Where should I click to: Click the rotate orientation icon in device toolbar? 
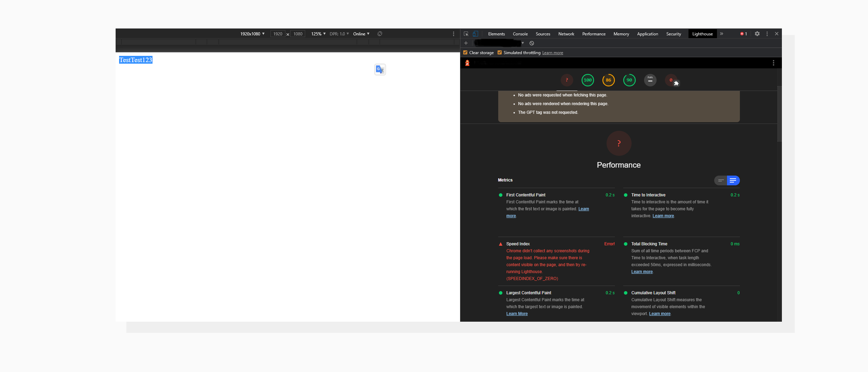[x=380, y=34]
